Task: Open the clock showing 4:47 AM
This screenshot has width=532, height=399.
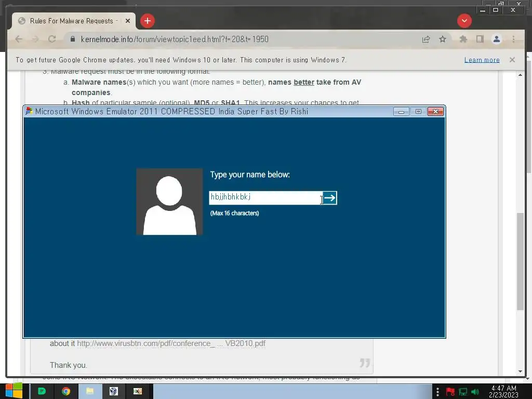Action: click(x=504, y=392)
